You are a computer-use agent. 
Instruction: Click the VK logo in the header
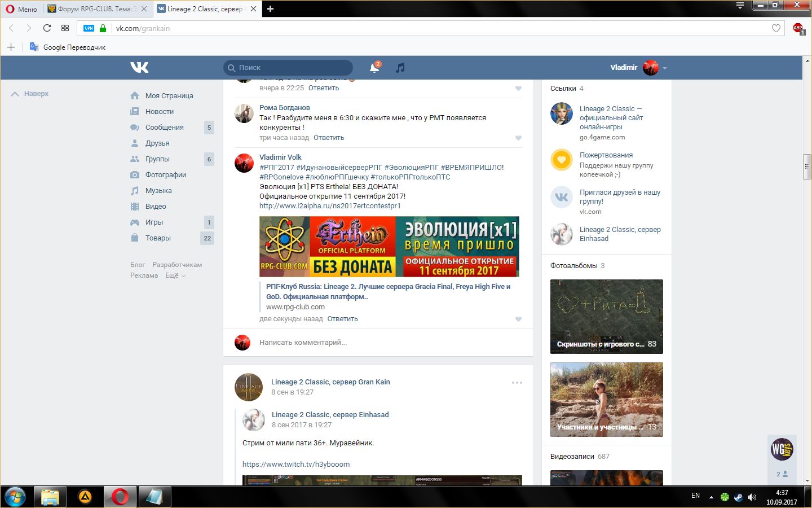pos(139,68)
